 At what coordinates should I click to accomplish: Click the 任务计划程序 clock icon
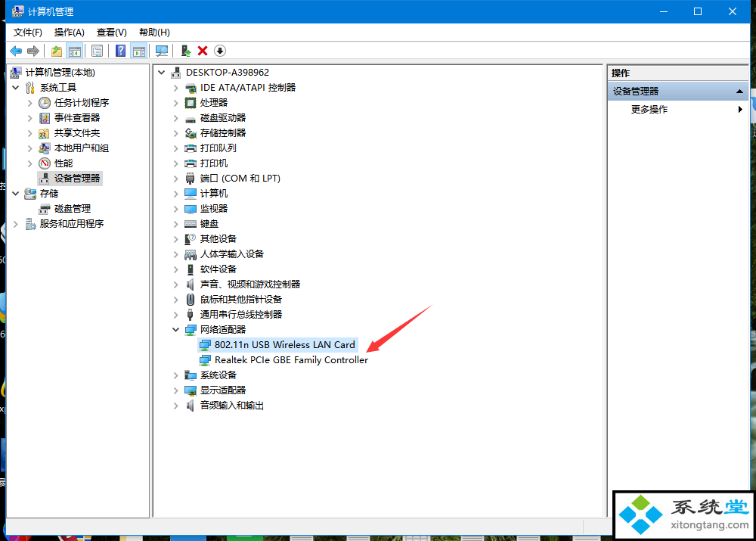(x=45, y=103)
